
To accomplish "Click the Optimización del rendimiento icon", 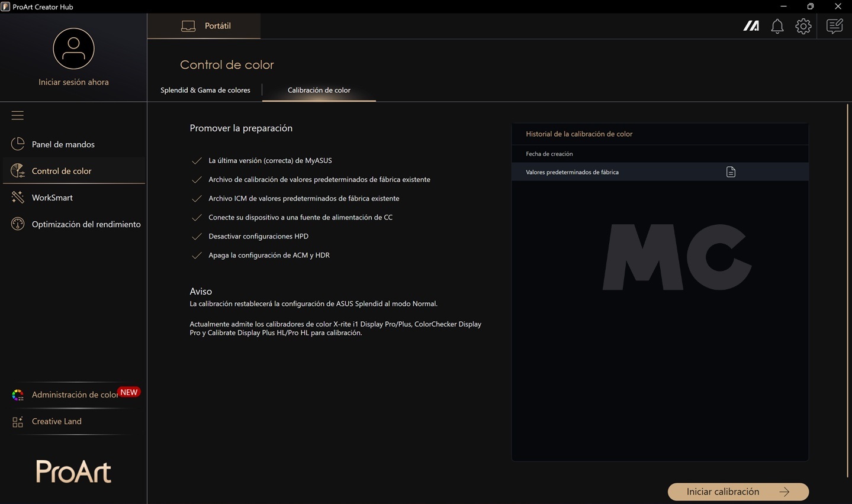I will coord(18,224).
